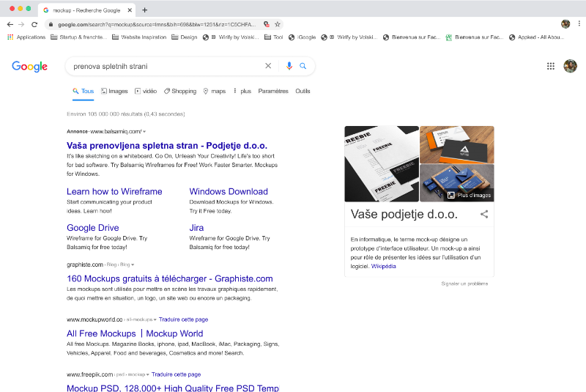The height and width of the screenshot is (392, 586).
Task: Clear the search box with the X icon
Action: 268,66
